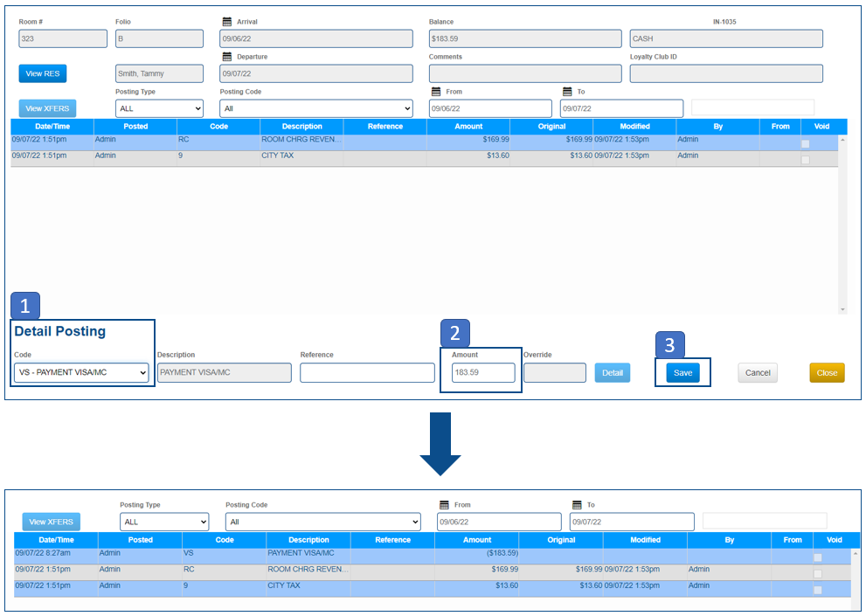Open the To calendar icon in upper panel
The width and height of the screenshot is (866, 616).
[x=567, y=92]
